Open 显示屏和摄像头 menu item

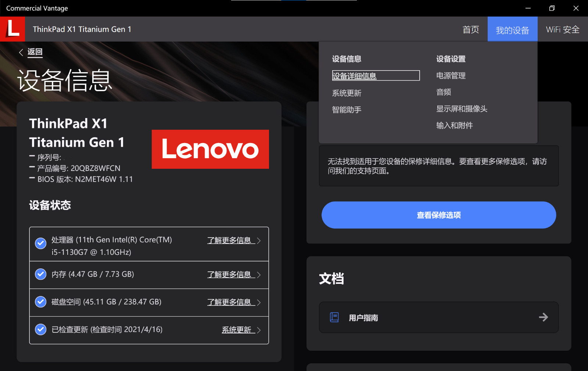click(462, 109)
